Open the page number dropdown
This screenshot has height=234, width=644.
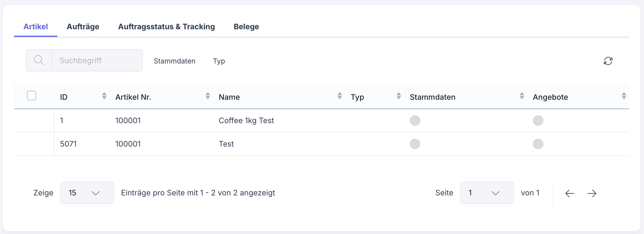pos(487,193)
